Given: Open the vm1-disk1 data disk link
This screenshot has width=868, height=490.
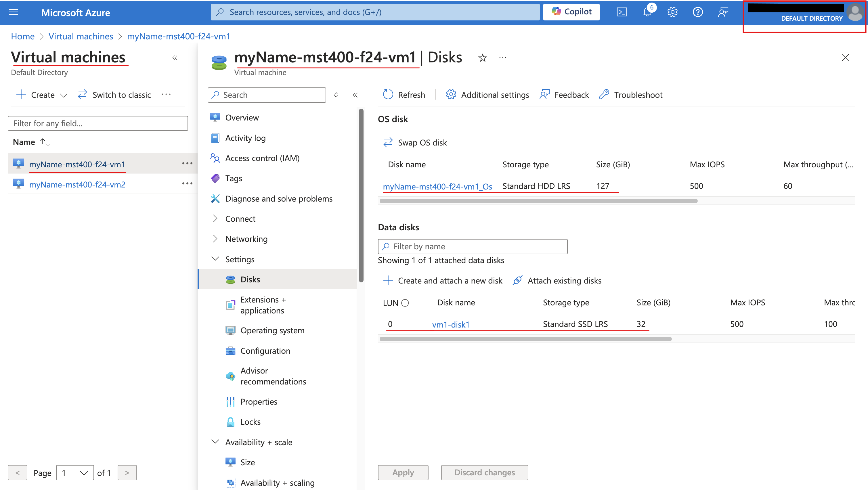Looking at the screenshot, I should (450, 325).
